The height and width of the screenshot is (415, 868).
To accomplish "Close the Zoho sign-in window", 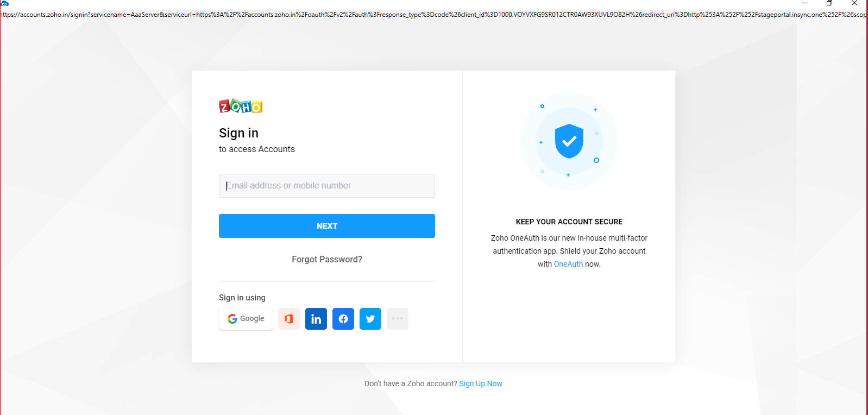I will (x=854, y=3).
